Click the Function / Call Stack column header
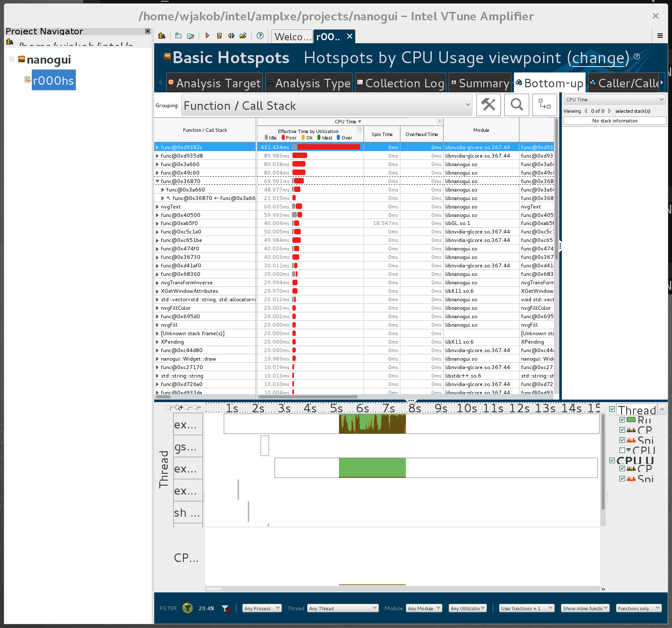This screenshot has width=672, height=628. [205, 130]
